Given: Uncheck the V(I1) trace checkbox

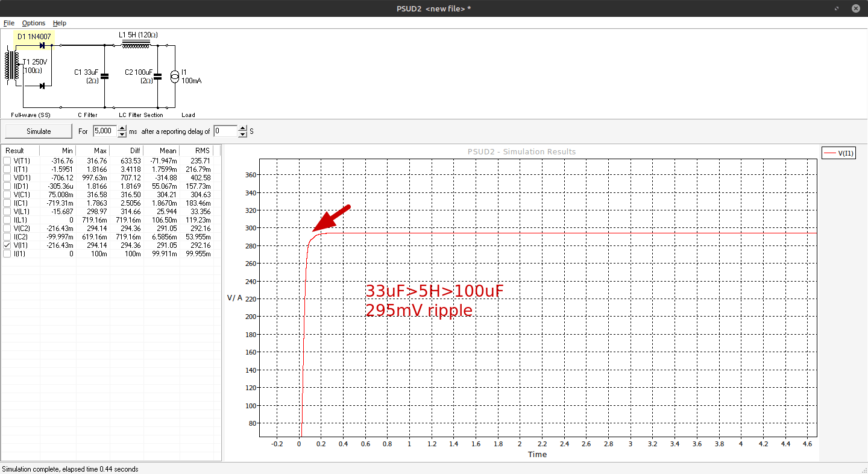Looking at the screenshot, I should tap(7, 245).
